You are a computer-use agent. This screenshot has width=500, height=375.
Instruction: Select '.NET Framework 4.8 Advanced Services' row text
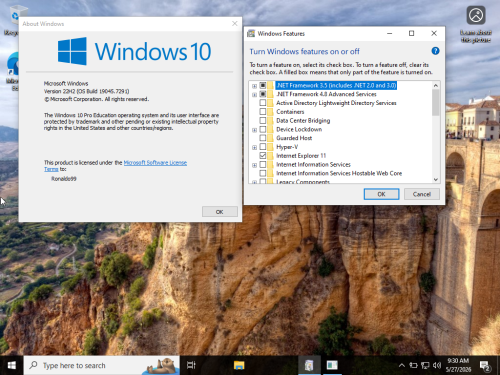tap(326, 94)
